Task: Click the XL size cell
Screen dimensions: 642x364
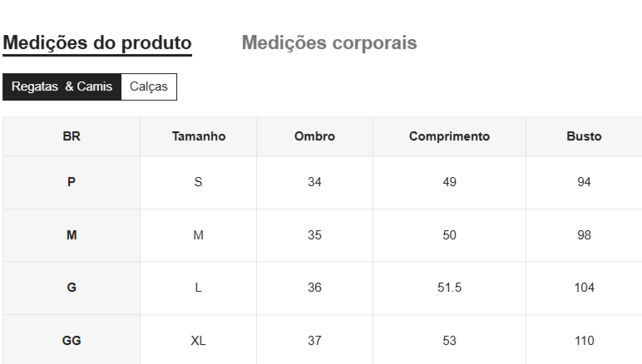Action: (199, 340)
